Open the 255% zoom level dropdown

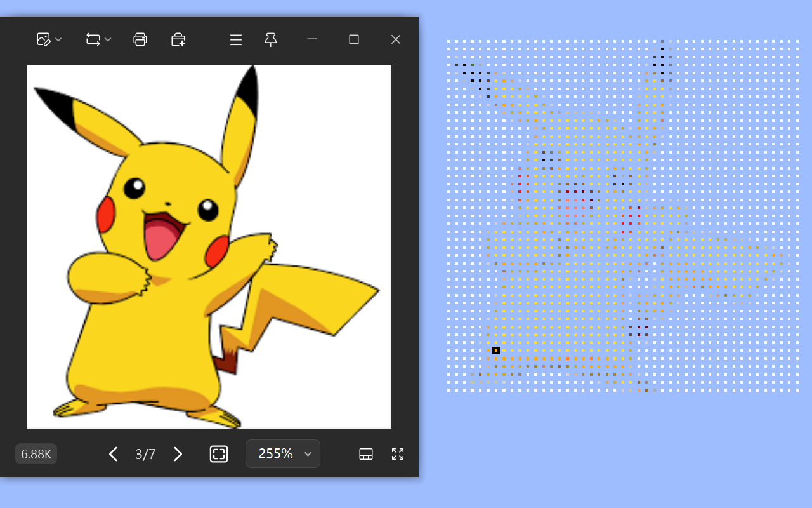click(283, 454)
